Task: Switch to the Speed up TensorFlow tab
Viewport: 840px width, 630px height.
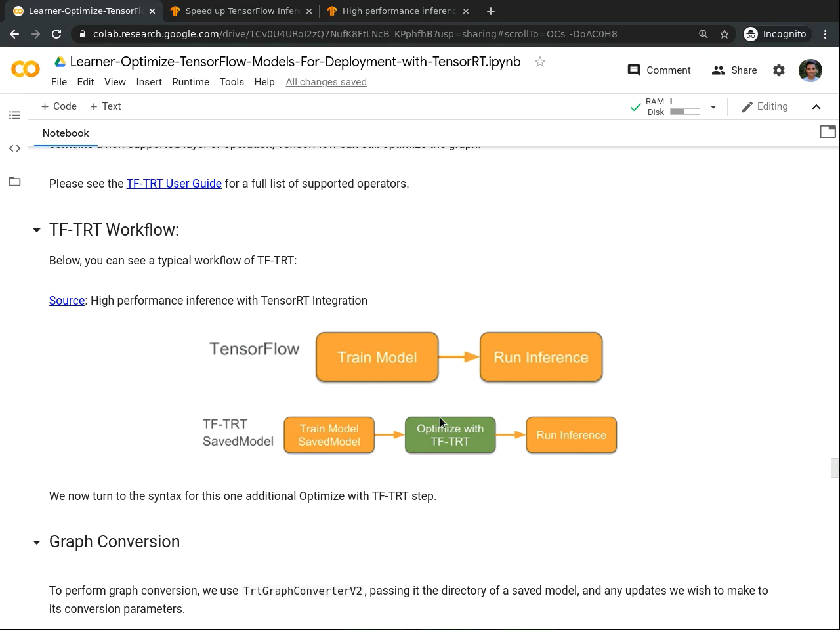Action: click(241, 11)
